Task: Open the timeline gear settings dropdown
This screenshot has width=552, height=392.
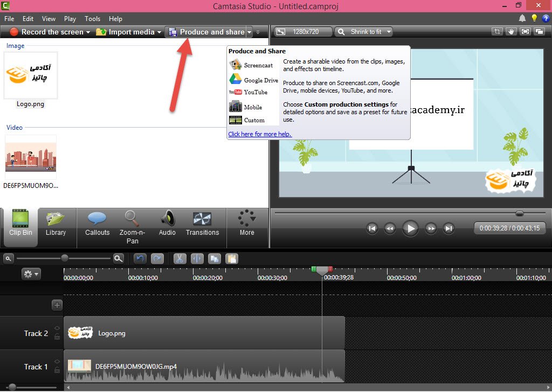Action: tap(31, 274)
